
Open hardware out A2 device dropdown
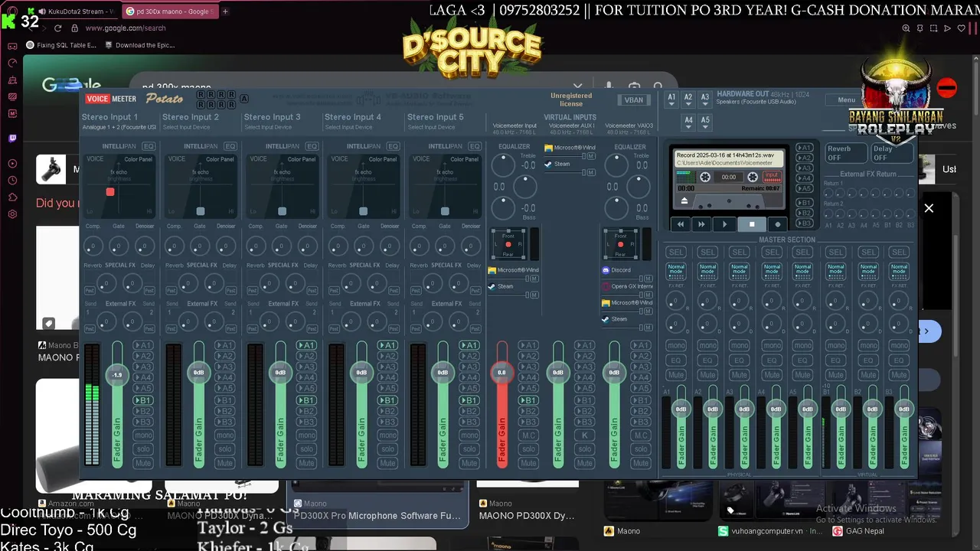pyautogui.click(x=688, y=98)
